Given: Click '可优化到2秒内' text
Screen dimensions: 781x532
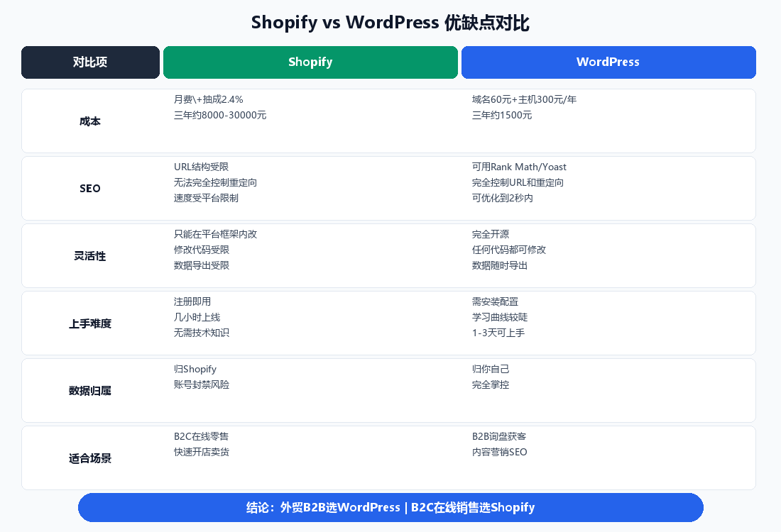Looking at the screenshot, I should 502,198.
